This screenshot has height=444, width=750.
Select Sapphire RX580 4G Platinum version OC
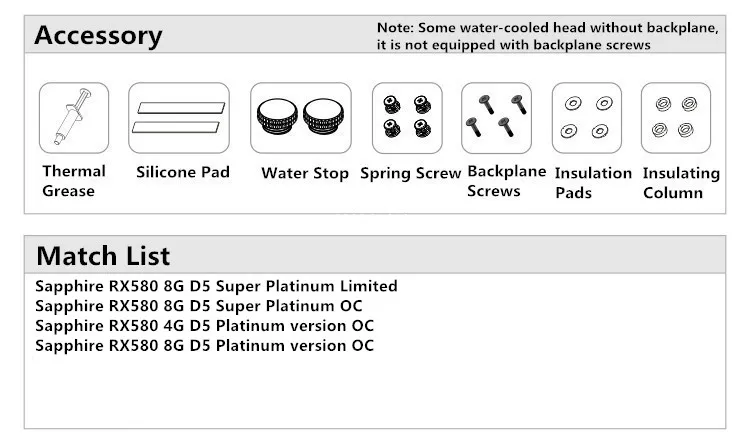204,326
